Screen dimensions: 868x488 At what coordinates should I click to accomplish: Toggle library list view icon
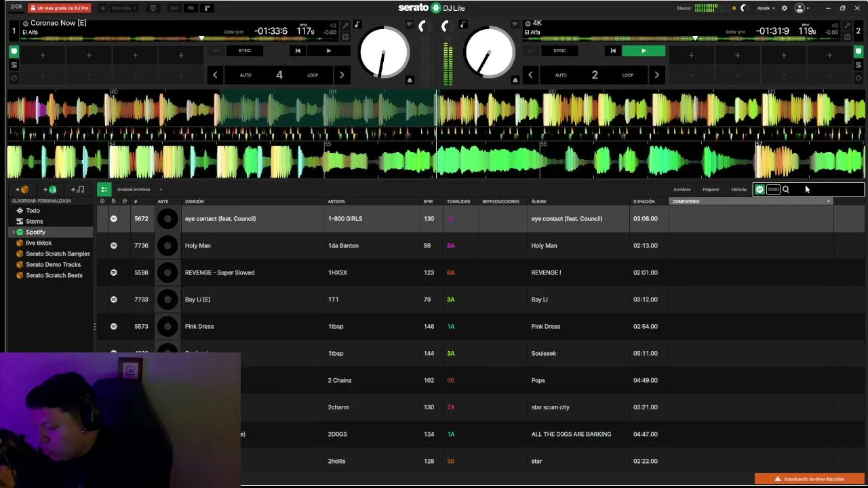(x=104, y=190)
